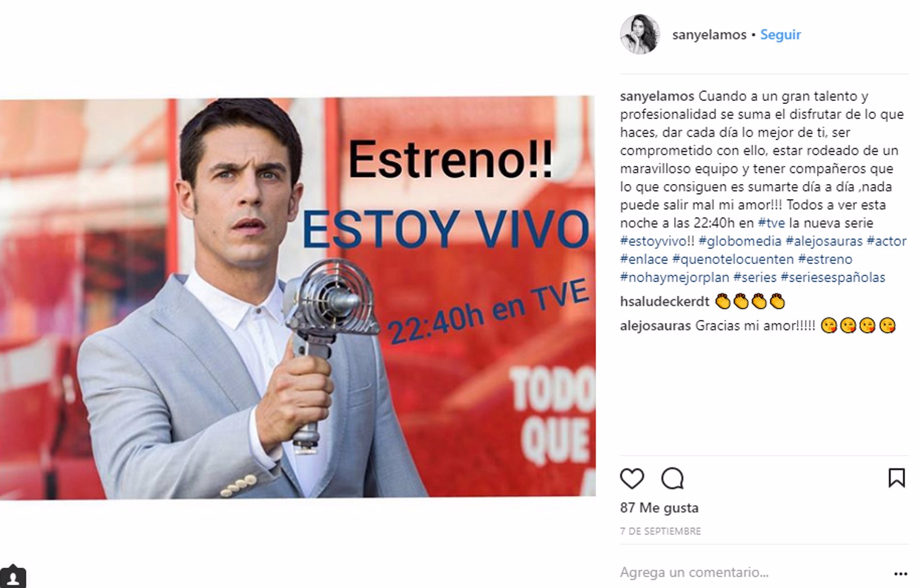Save the post with the bookmark icon
920x588 pixels.
click(x=897, y=478)
